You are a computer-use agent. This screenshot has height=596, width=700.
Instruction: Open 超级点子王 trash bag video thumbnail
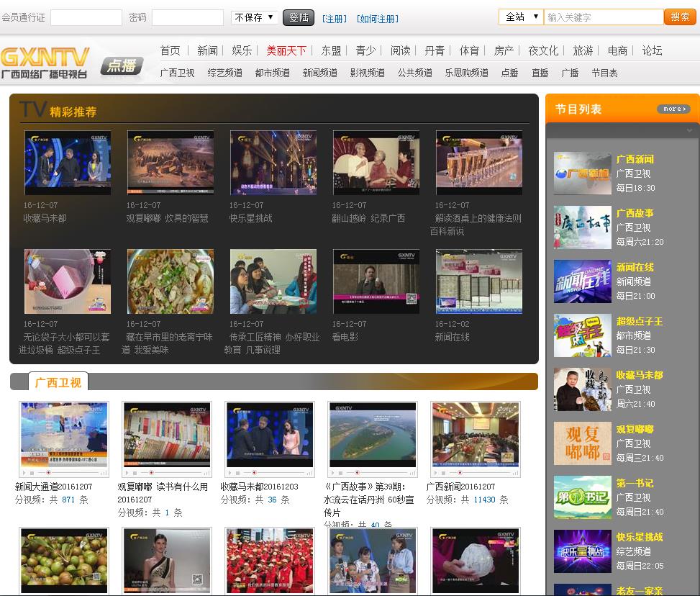(68, 281)
